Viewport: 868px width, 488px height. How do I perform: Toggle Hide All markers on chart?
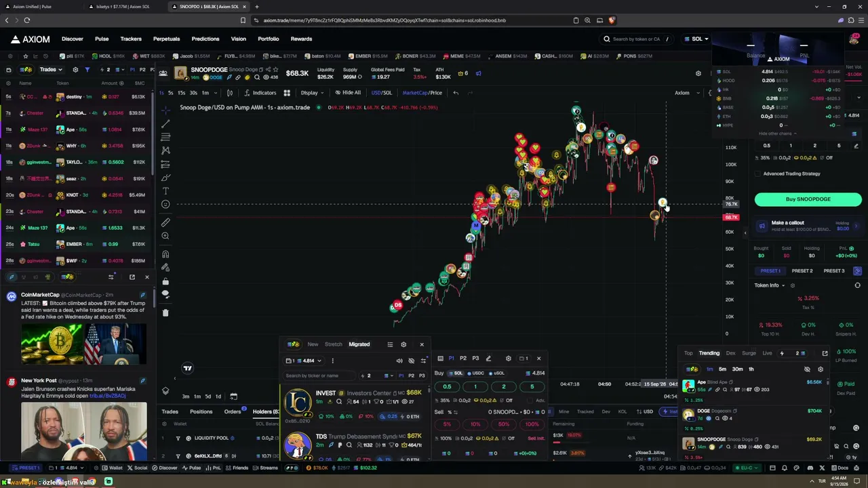coord(348,93)
